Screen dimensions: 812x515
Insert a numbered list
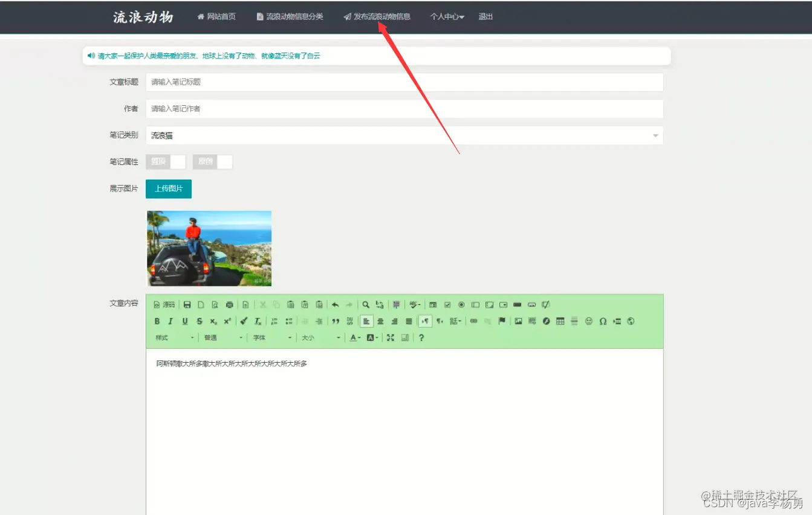[x=274, y=322]
